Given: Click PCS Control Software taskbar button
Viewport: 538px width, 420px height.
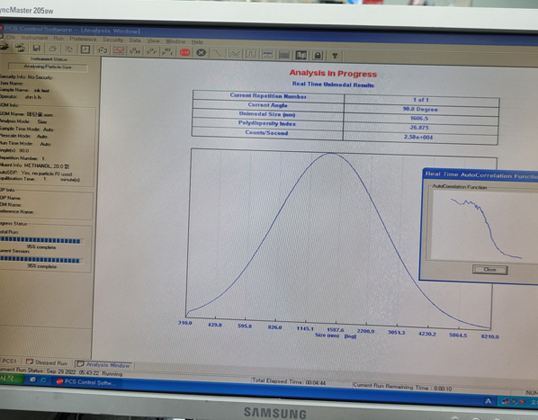Looking at the screenshot, I should [86, 382].
